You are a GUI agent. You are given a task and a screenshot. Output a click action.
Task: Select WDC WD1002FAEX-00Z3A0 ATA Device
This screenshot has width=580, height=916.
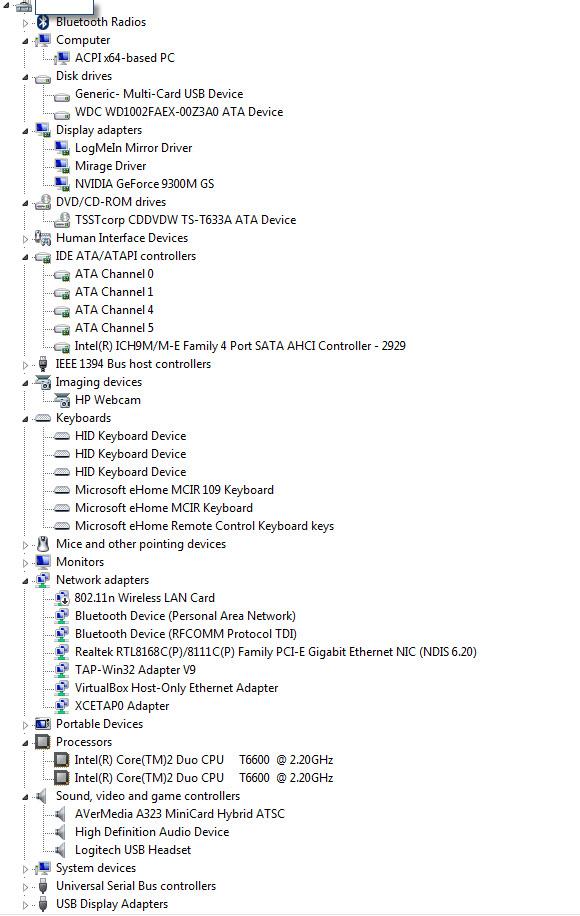pyautogui.click(x=179, y=112)
